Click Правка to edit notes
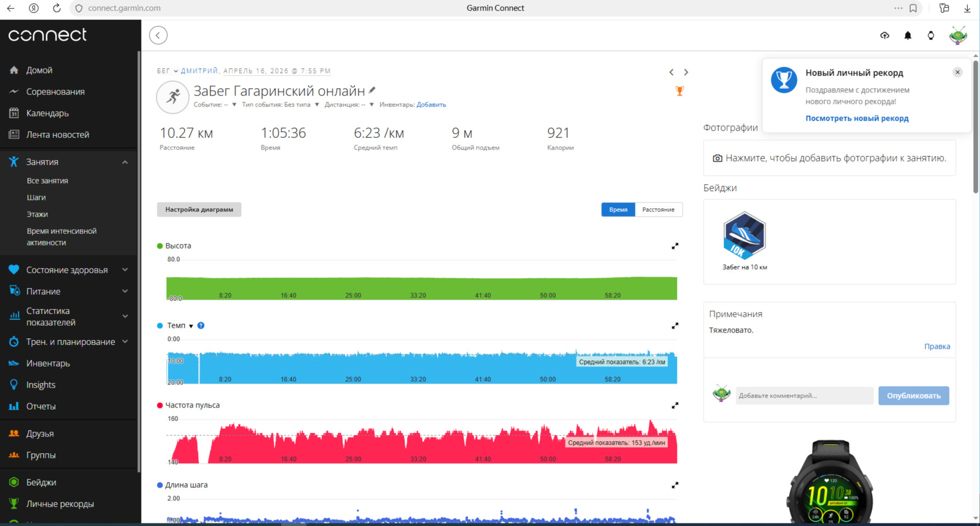 (937, 346)
